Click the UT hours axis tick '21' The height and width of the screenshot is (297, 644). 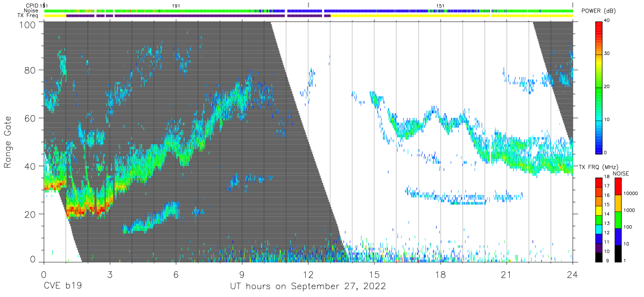[x=507, y=274]
